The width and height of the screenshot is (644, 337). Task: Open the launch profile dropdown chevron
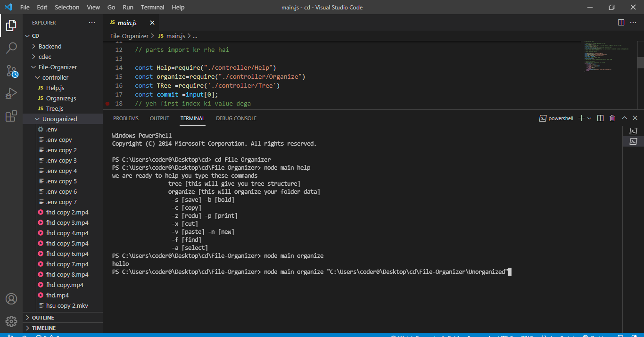point(589,118)
